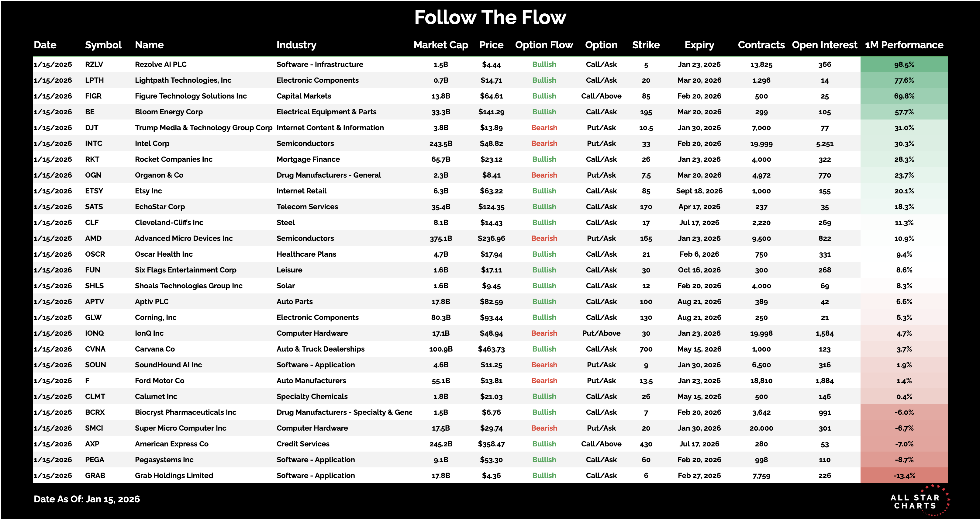Click the 1M Performance column header
The image size is (980, 520).
click(904, 45)
